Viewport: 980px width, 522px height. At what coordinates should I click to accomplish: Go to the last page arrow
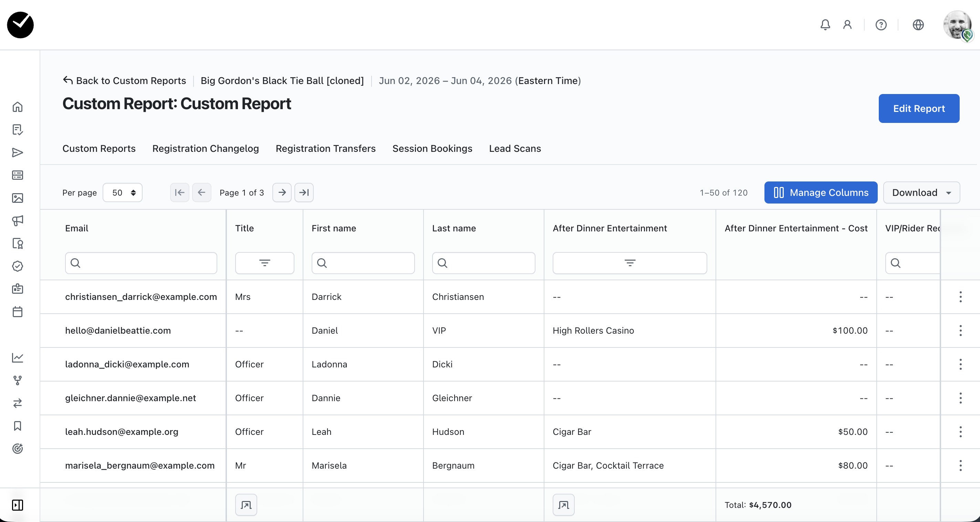pos(304,192)
